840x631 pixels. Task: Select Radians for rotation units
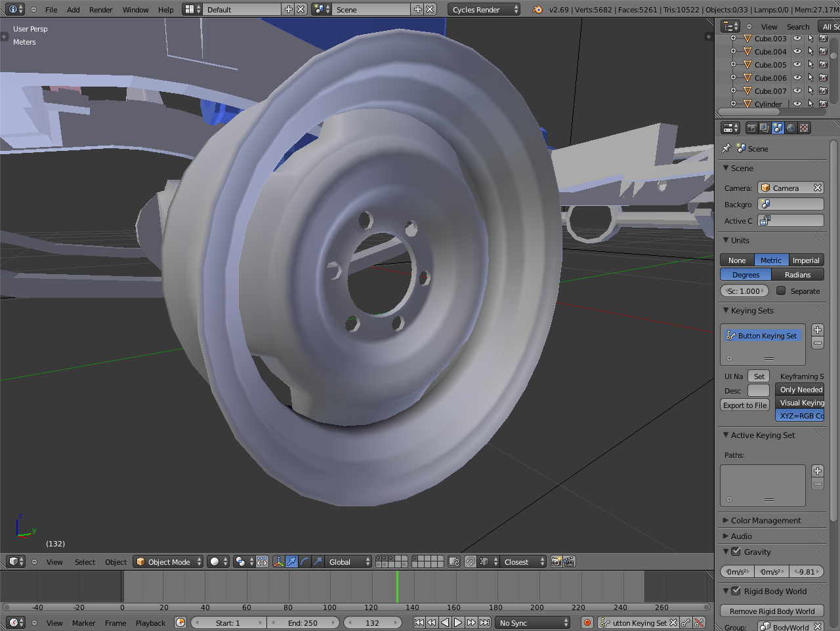(x=797, y=275)
